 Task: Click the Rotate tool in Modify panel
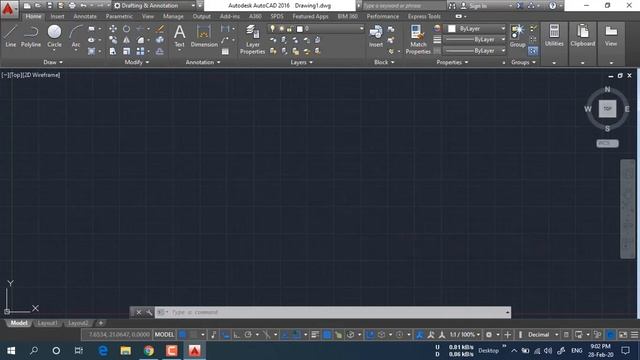tap(127, 29)
